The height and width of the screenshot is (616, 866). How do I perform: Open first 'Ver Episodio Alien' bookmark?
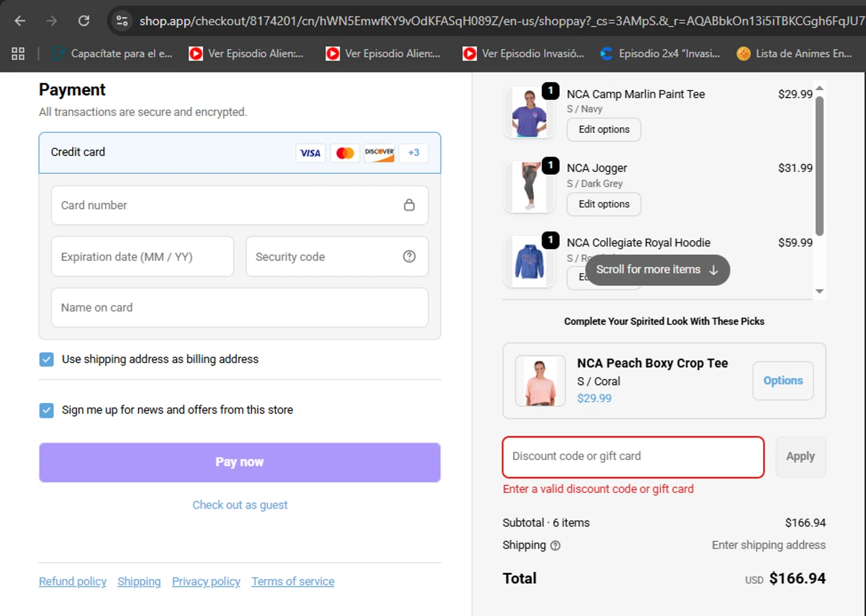click(247, 54)
